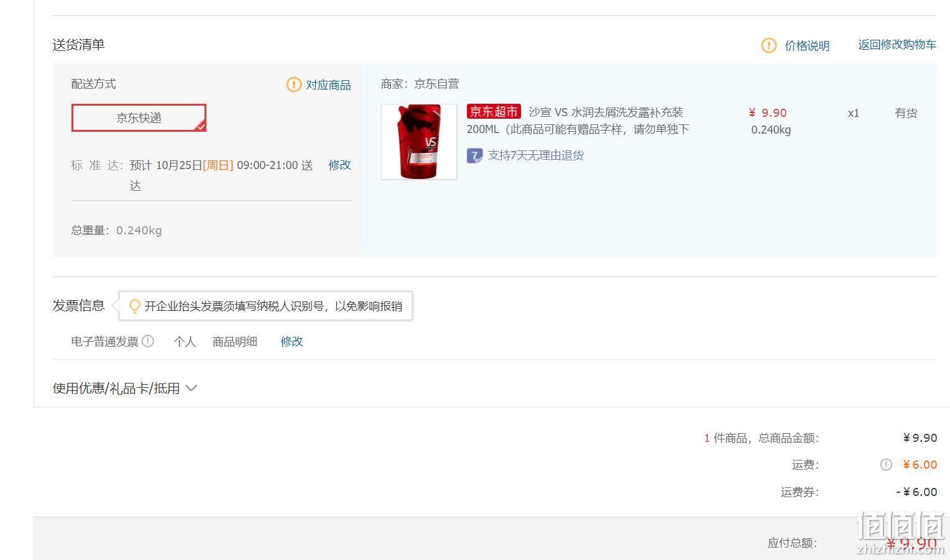Click the 应付总额 label
This screenshot has height=560, width=950.
point(792,543)
